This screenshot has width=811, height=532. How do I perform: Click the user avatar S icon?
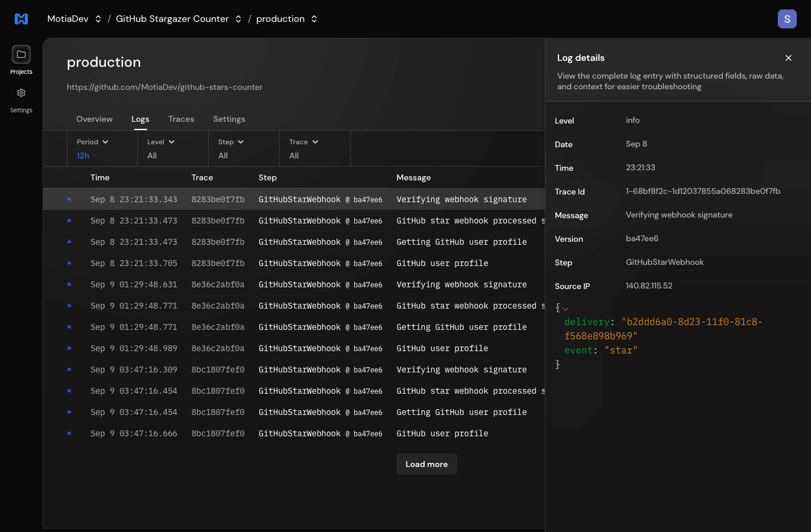click(787, 19)
